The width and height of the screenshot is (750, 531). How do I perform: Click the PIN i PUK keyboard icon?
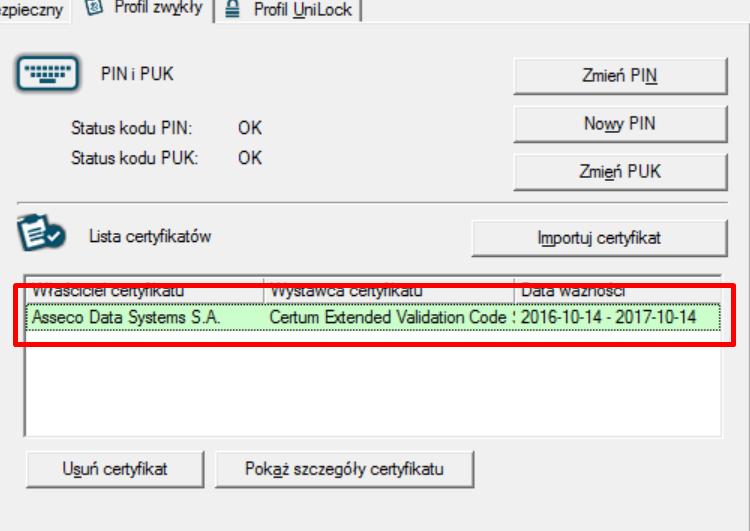pyautogui.click(x=47, y=74)
